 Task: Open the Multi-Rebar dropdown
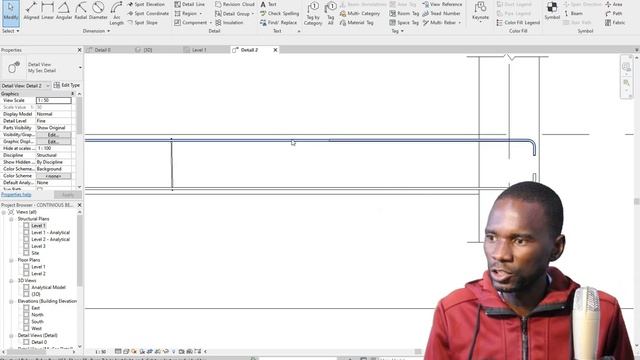click(460, 22)
